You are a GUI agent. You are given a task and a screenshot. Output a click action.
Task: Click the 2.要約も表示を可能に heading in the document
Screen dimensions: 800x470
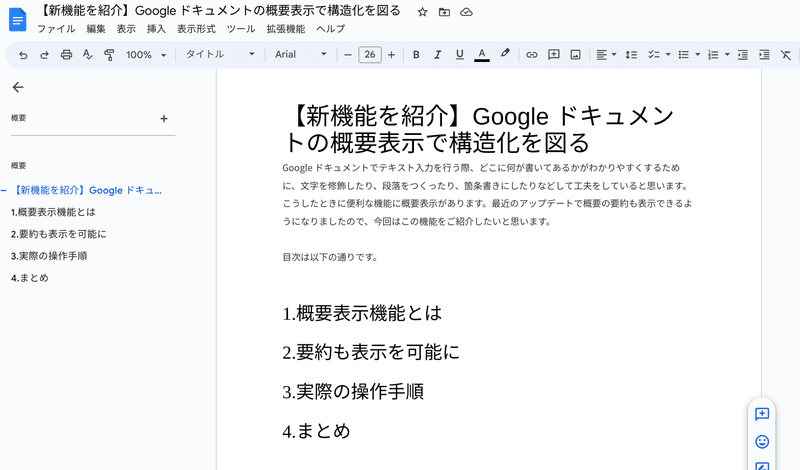point(371,352)
